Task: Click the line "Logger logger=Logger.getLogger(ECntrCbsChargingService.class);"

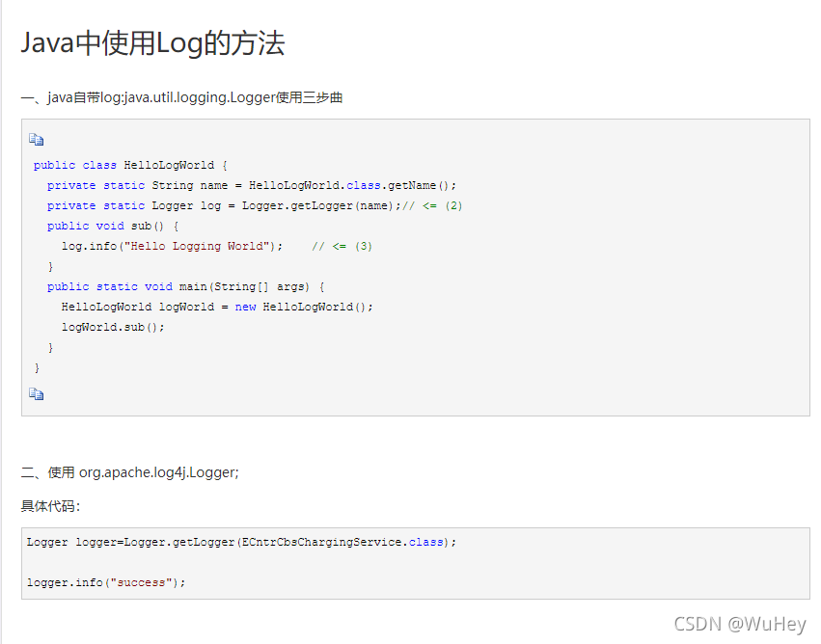Action: pyautogui.click(x=241, y=543)
